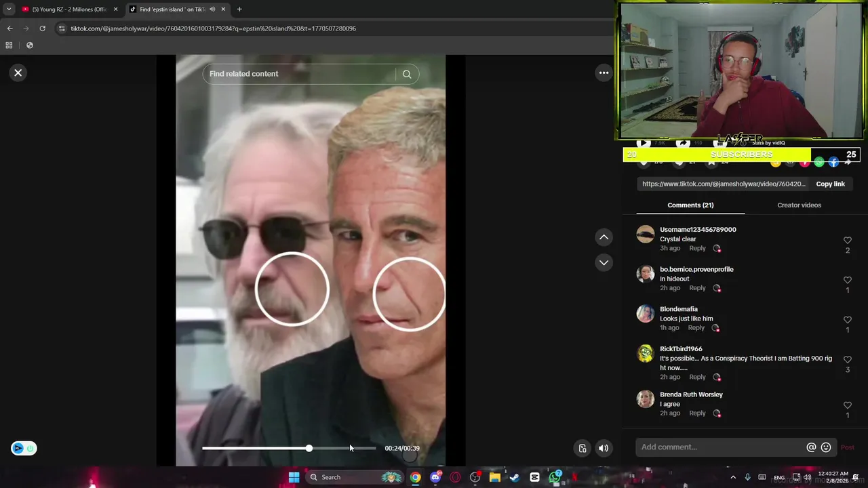The height and width of the screenshot is (488, 868).
Task: Go to the next video with down arrow
Action: 604,262
